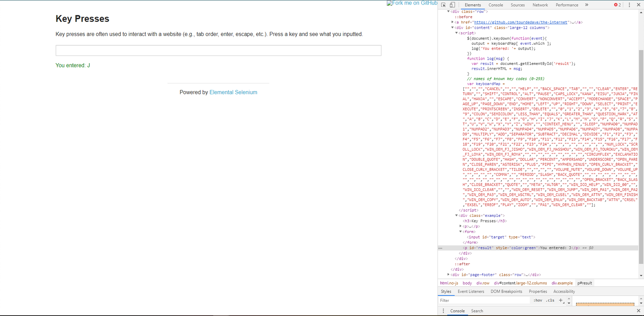Open the Elemental Selenium link
Viewport: 644px width, 316px height.
coord(233,92)
